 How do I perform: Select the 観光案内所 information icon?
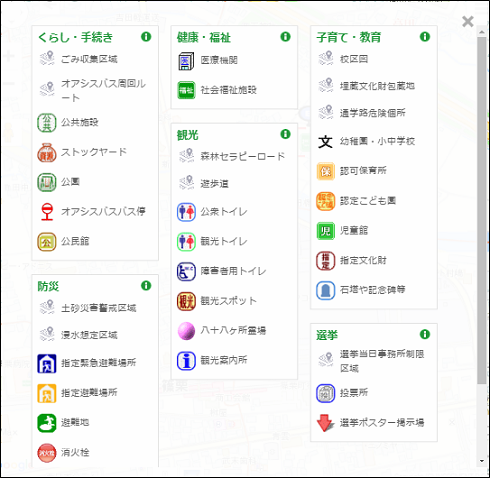click(186, 361)
